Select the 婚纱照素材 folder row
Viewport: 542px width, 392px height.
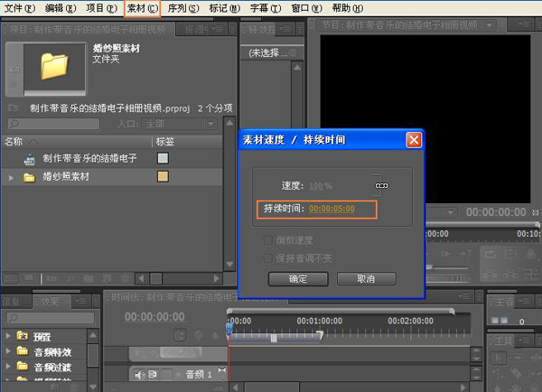coord(112,177)
